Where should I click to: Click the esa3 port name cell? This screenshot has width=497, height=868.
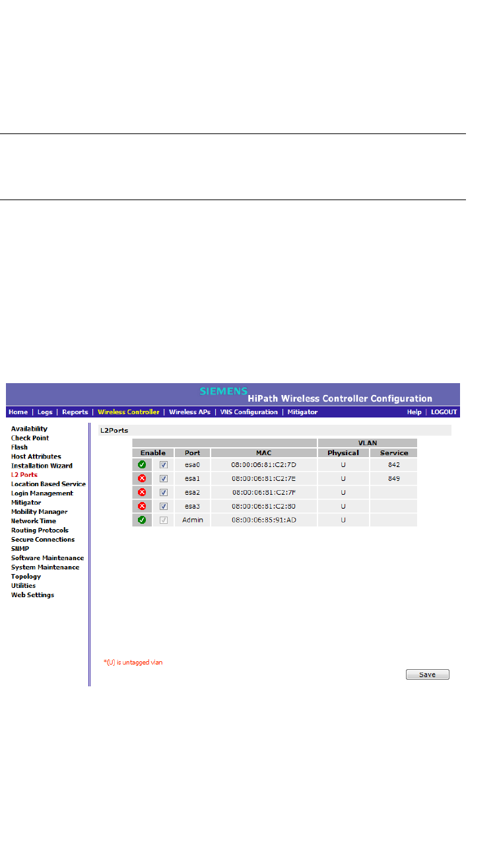tap(193, 506)
